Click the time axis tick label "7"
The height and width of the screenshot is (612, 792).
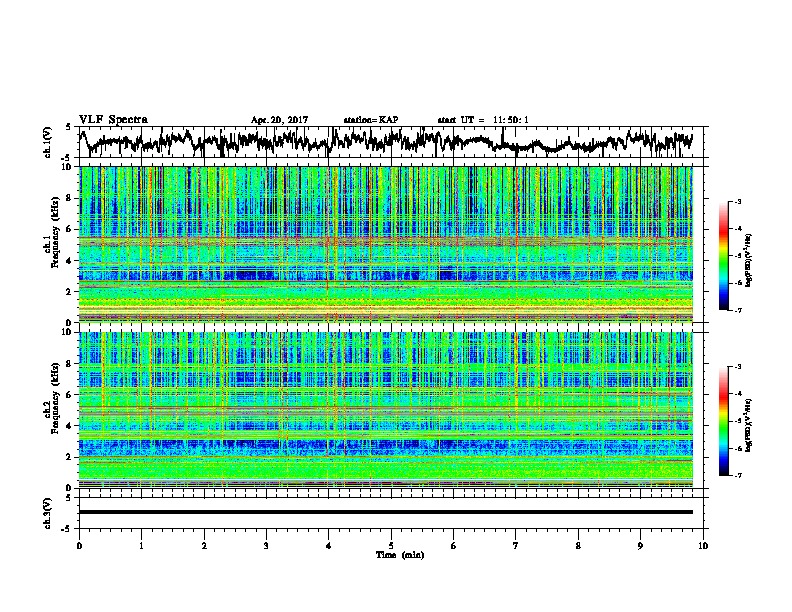[x=516, y=546]
